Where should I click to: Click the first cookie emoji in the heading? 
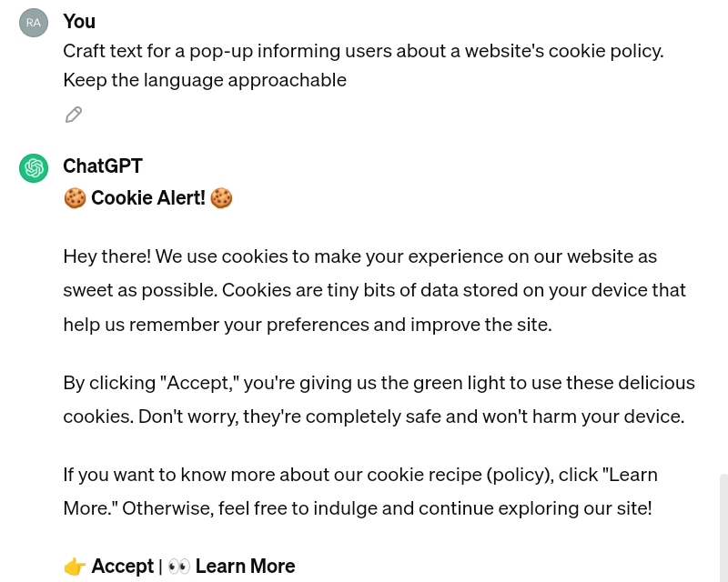[75, 197]
